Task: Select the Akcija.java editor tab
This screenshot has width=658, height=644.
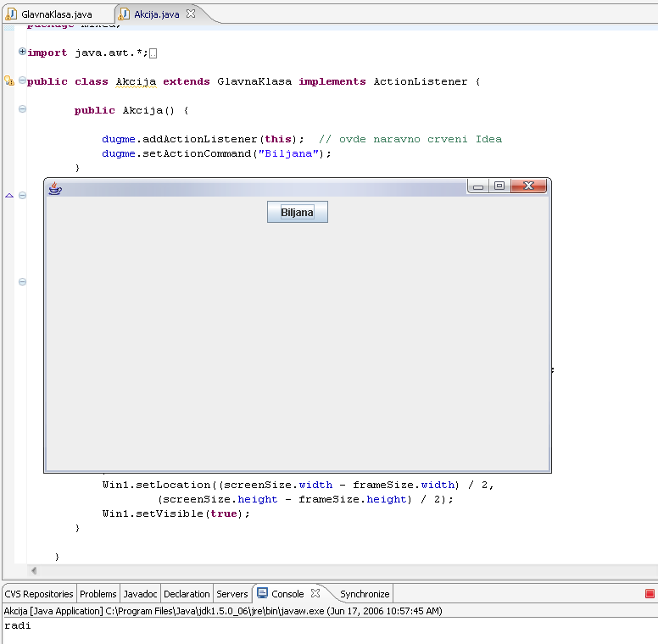Action: pos(156,14)
